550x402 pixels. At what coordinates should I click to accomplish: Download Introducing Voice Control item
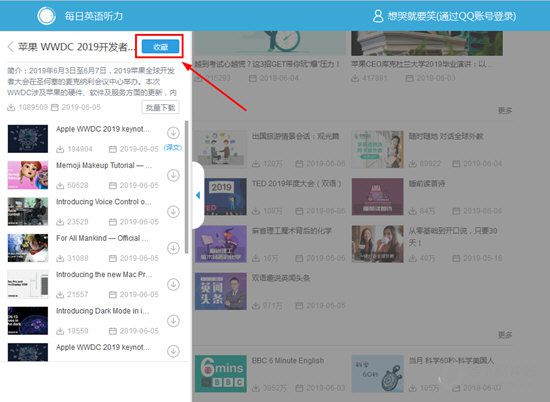173,212
